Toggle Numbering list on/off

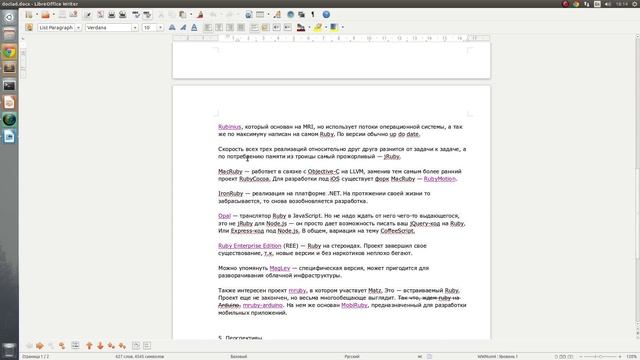tap(254, 27)
